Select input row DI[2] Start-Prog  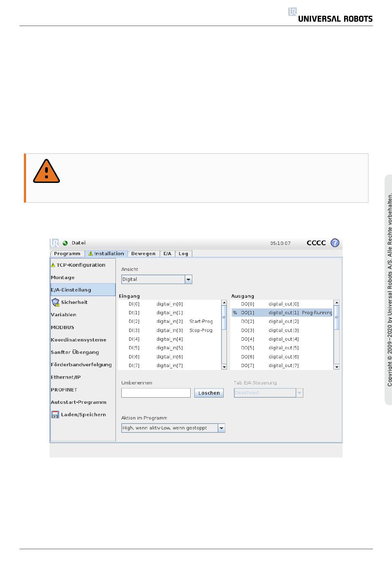(x=170, y=321)
